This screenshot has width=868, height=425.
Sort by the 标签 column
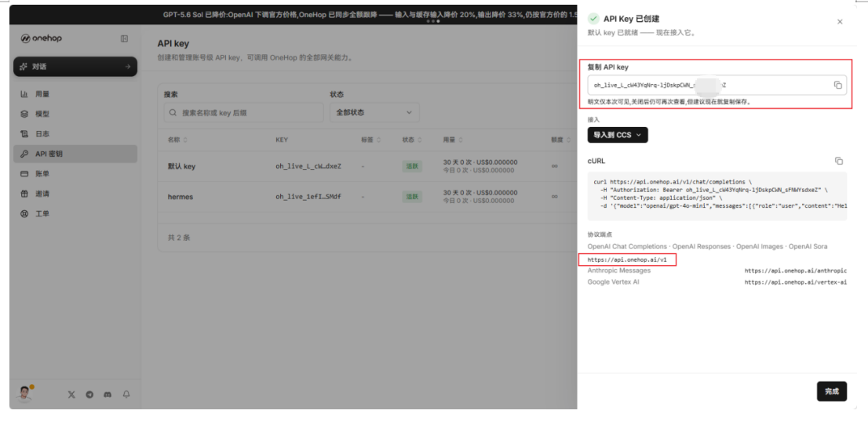tap(370, 140)
